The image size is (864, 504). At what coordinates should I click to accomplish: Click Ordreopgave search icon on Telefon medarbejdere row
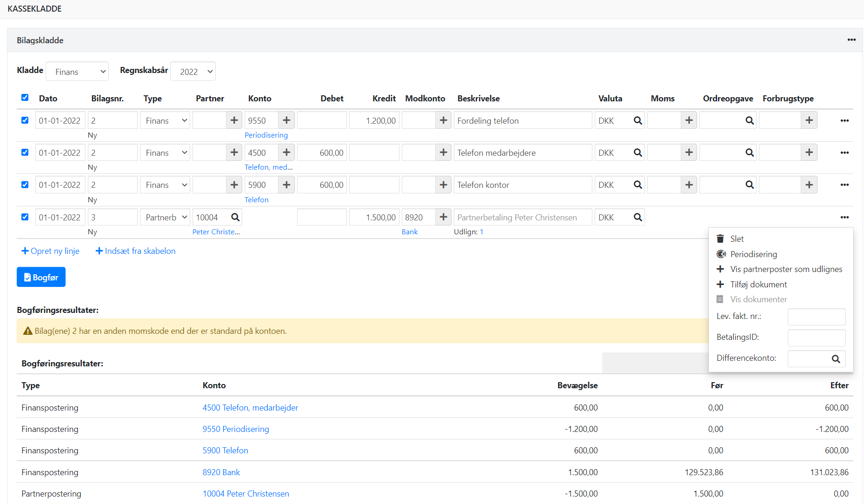tap(749, 153)
